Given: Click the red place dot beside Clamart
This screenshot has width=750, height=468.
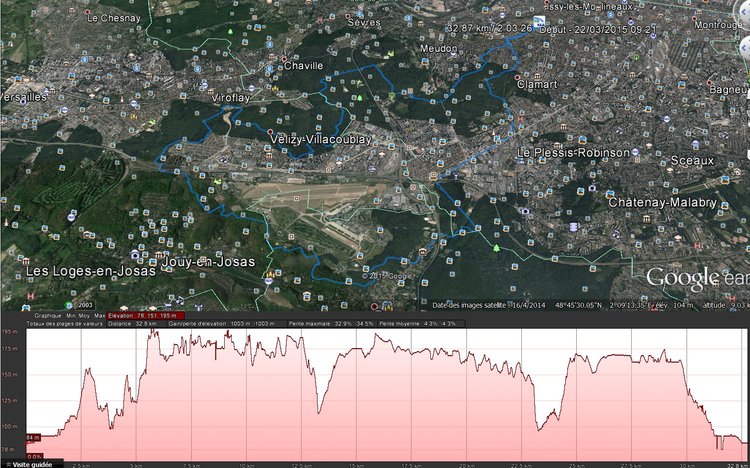Looking at the screenshot, I should [x=517, y=77].
